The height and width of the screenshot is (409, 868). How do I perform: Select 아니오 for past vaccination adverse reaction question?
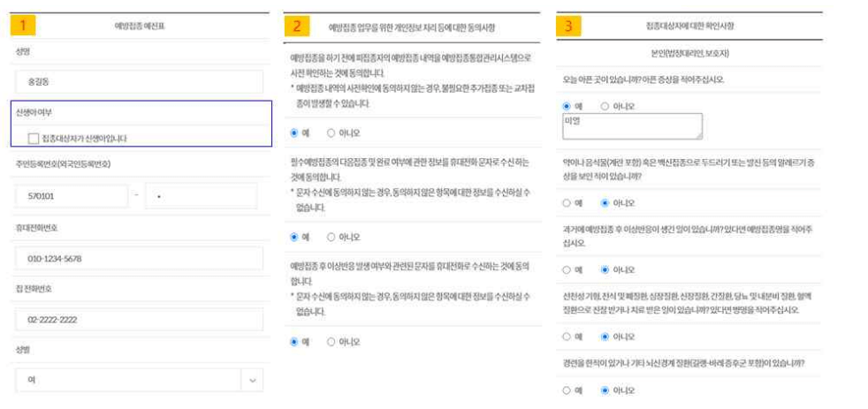(605, 270)
